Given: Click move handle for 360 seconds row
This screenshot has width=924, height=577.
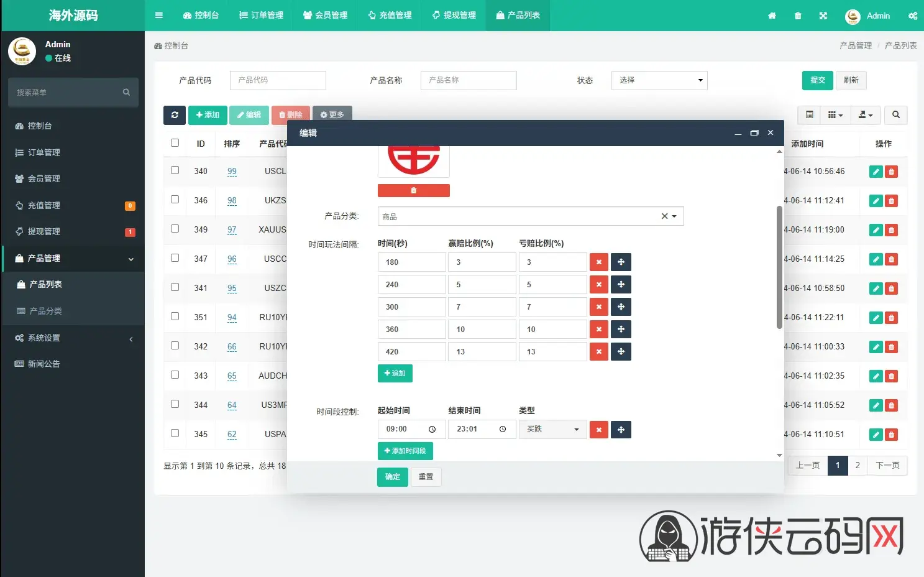Looking at the screenshot, I should pyautogui.click(x=621, y=330).
